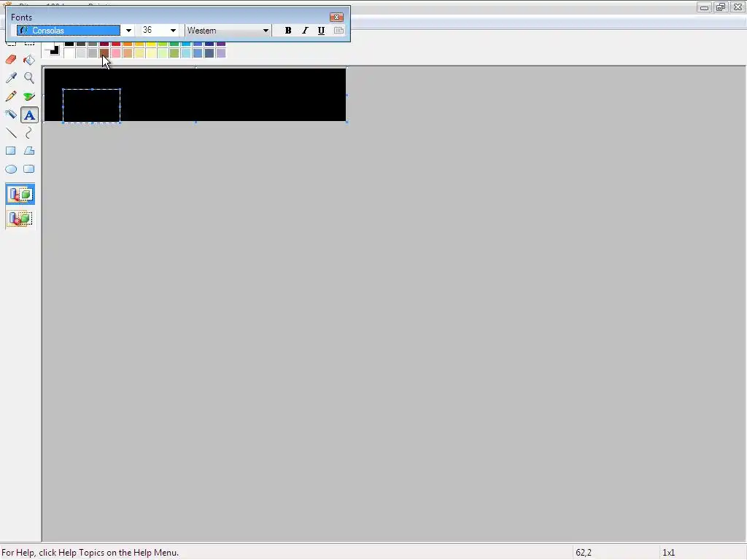Pick the slate blue swatch in the palette's lower row
This screenshot has height=560, width=747.
tap(209, 53)
